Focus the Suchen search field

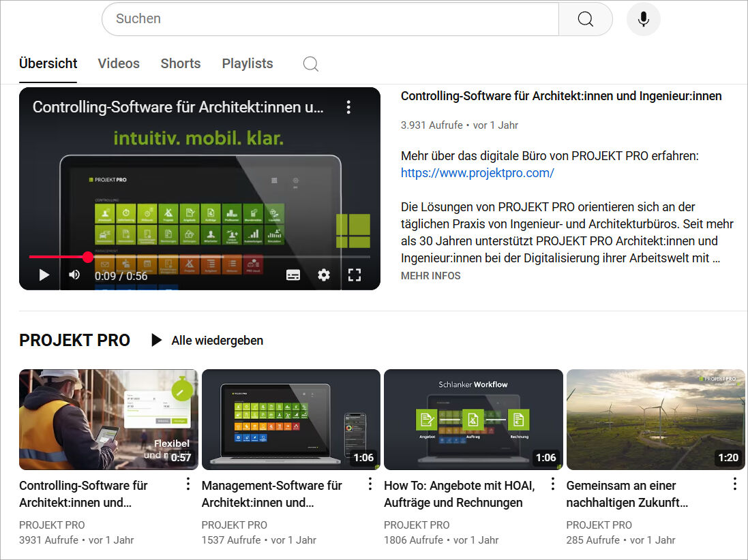click(x=330, y=19)
